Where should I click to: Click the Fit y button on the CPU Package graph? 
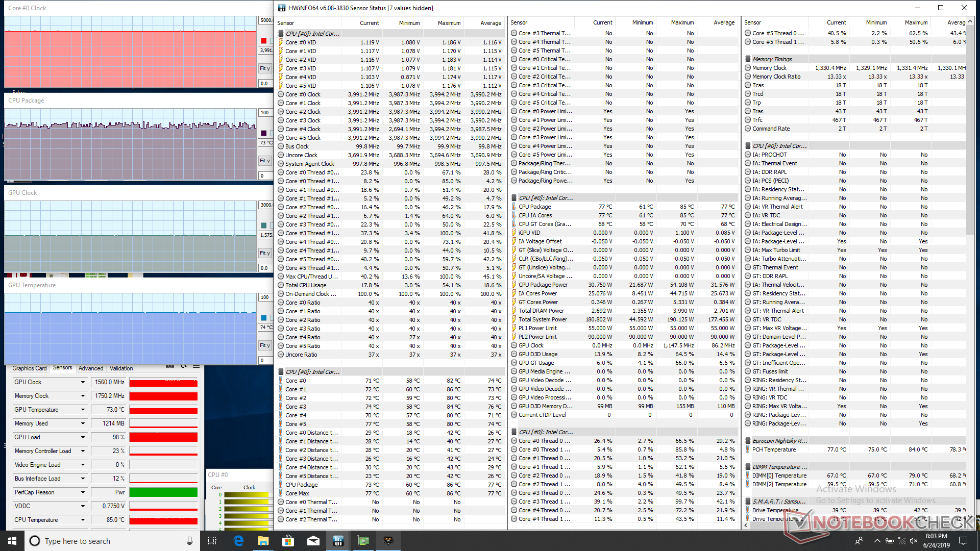point(264,161)
